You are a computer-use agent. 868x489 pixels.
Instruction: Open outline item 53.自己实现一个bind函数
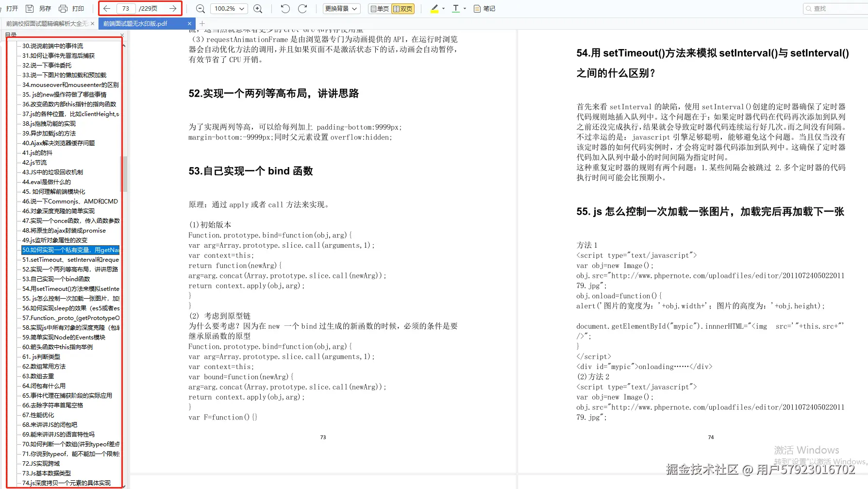click(x=56, y=279)
